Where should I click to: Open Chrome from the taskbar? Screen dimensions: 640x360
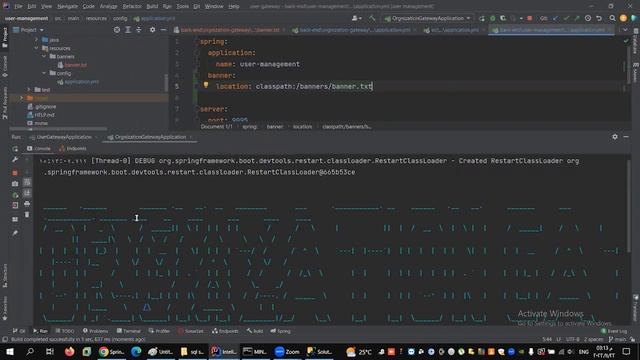pyautogui.click(x=112, y=351)
